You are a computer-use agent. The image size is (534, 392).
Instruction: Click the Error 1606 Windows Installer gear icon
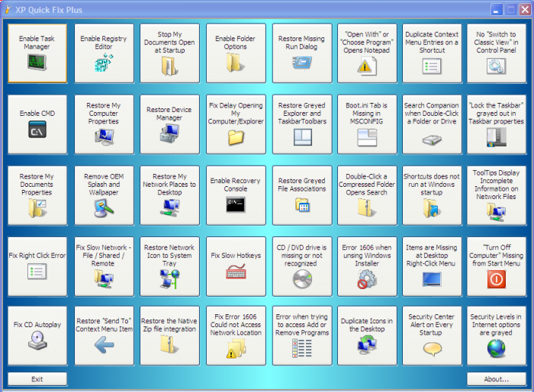(367, 279)
